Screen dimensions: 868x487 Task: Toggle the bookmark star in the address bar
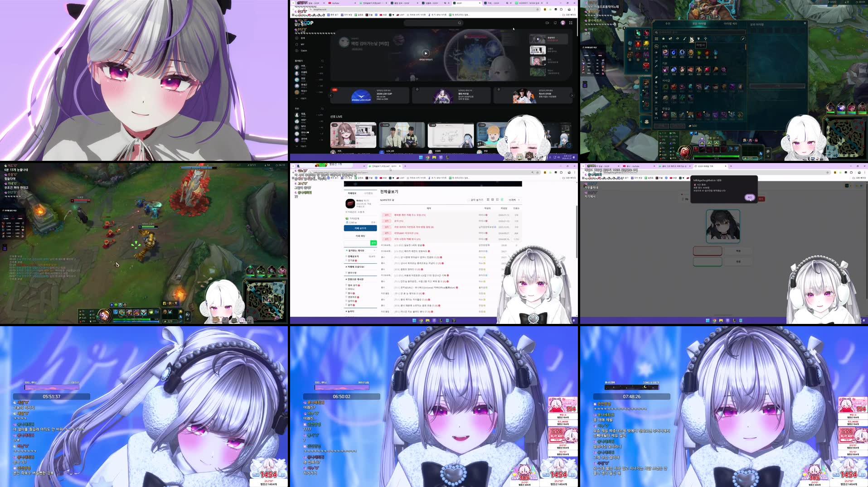click(x=538, y=9)
